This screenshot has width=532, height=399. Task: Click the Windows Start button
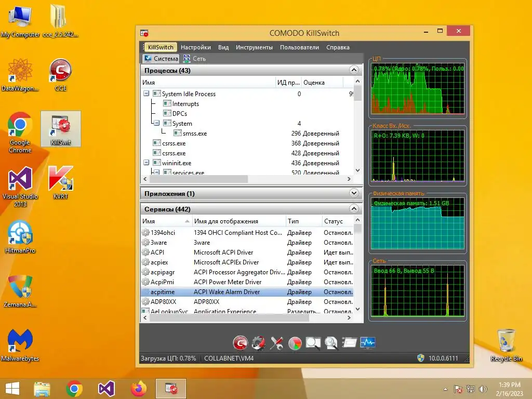point(12,389)
